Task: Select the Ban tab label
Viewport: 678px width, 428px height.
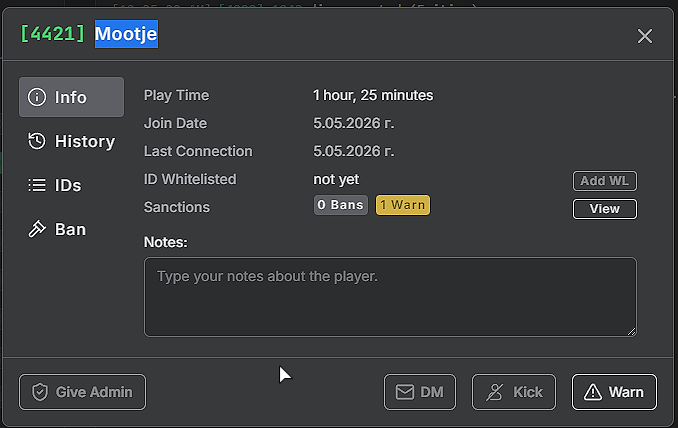Action: (70, 229)
